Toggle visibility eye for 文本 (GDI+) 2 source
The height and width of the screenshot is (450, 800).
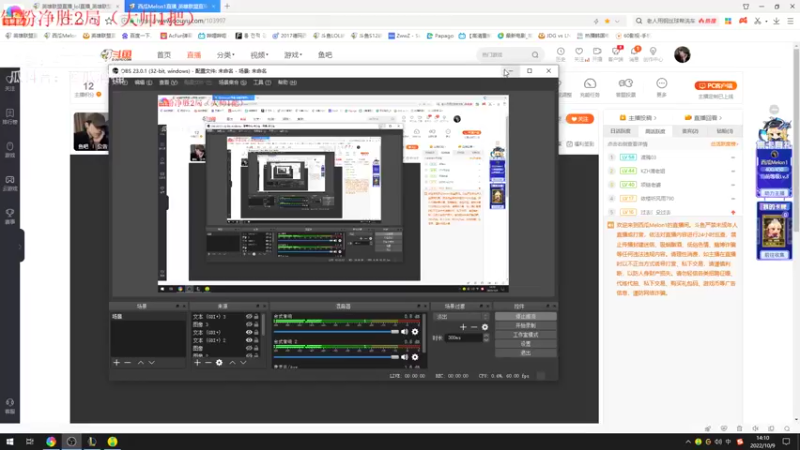pos(249,340)
